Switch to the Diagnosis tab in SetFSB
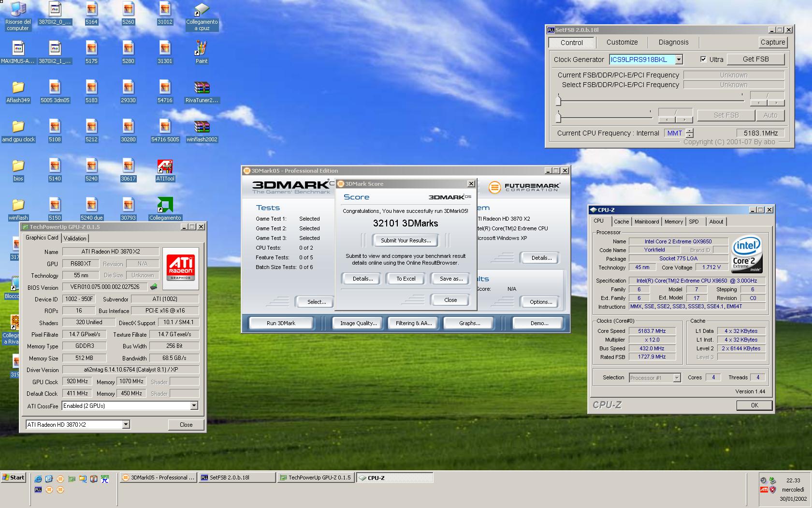This screenshot has width=812, height=508. click(x=673, y=42)
